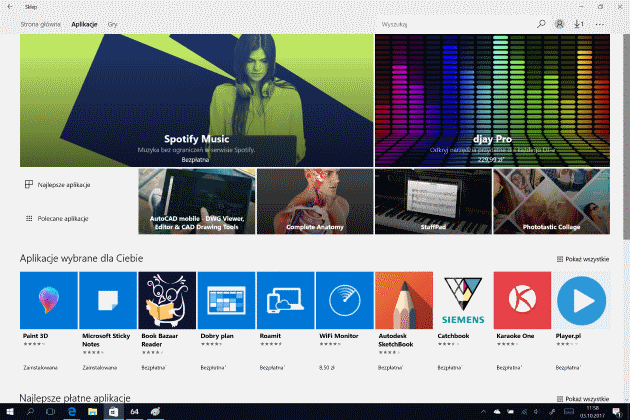
Task: Show all Aplikacje wybrane dla Ciebie
Action: pos(583,259)
